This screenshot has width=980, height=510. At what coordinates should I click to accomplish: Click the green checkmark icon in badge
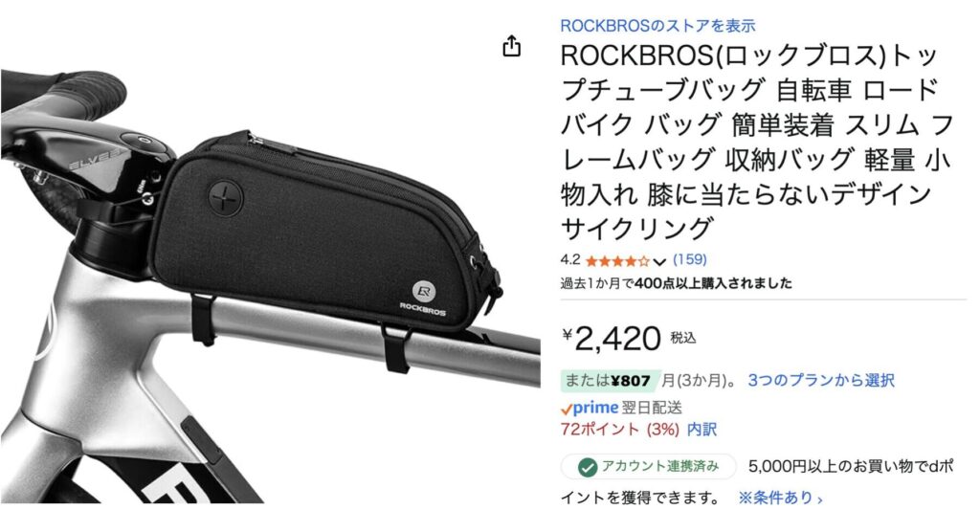[587, 467]
